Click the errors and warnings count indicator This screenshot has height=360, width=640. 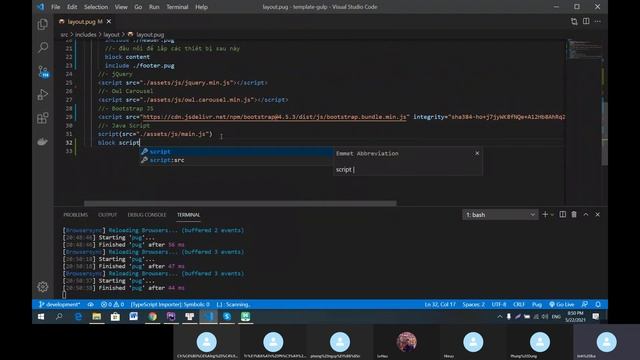point(112,304)
